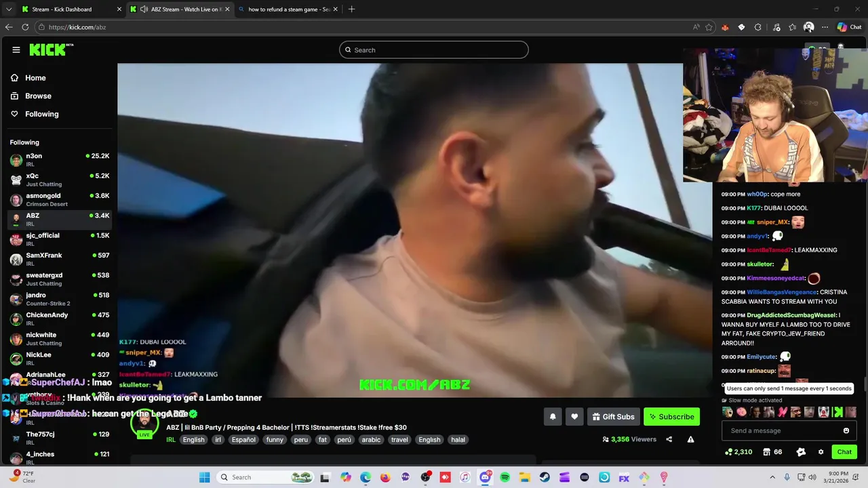868x488 pixels.
Task: Switch to ABZ Stream browser tab
Action: [180, 9]
